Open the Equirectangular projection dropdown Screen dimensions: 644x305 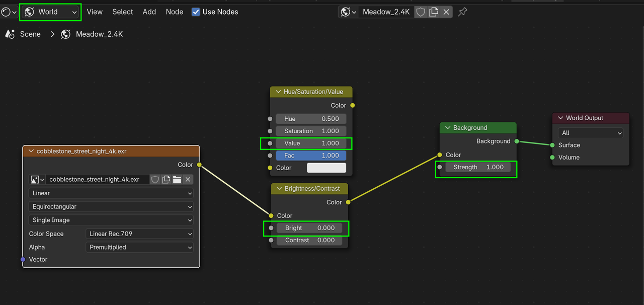click(111, 206)
